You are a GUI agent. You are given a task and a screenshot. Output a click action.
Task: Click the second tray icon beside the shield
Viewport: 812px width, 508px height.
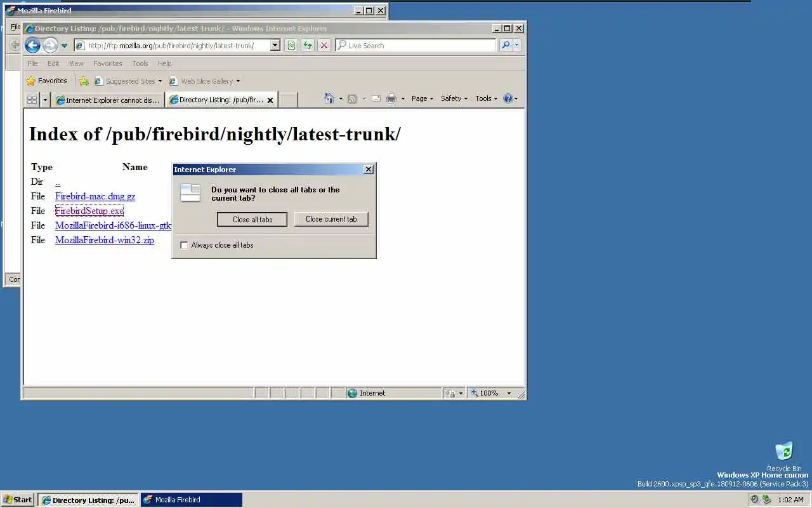tap(766, 500)
